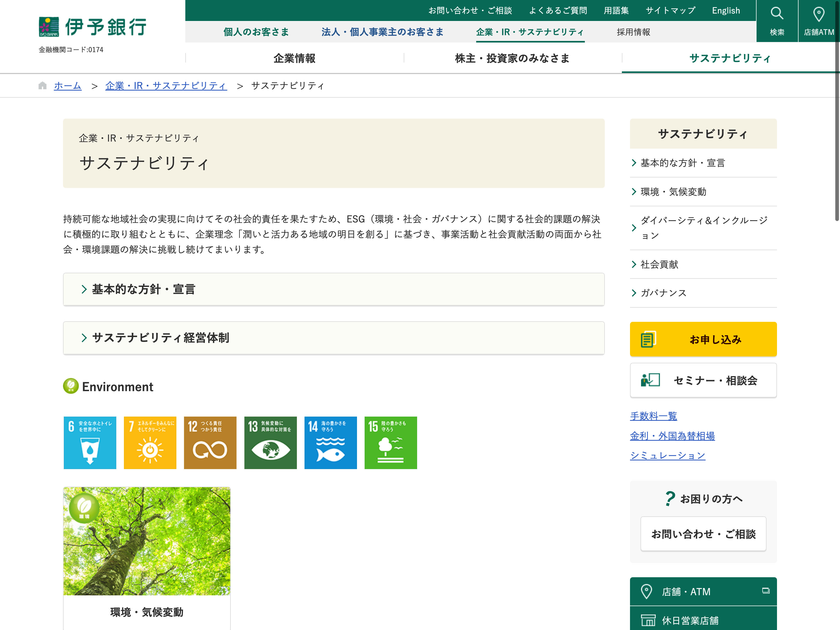Open 環境・気候変動 tree photo card
Screen dimensions: 840x630
pos(146,541)
